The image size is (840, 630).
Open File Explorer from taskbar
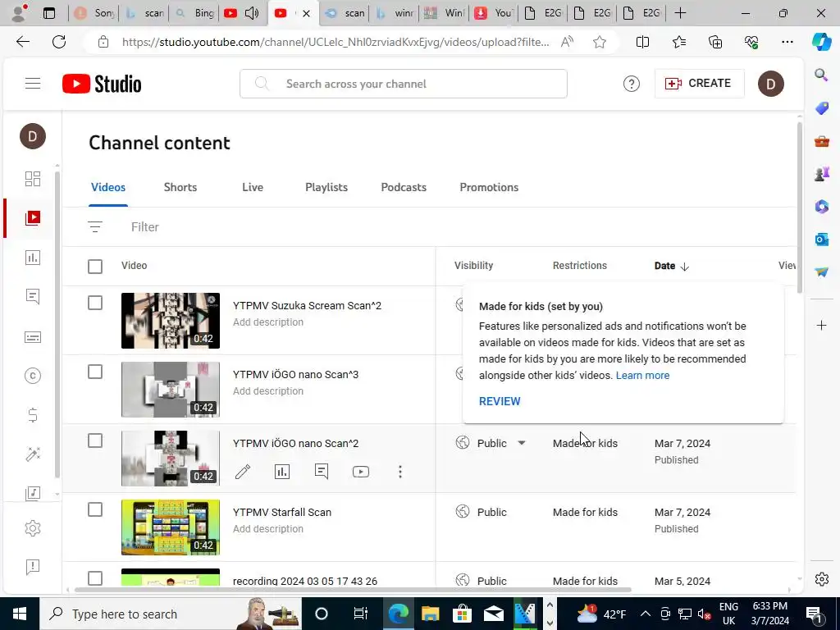(430, 614)
